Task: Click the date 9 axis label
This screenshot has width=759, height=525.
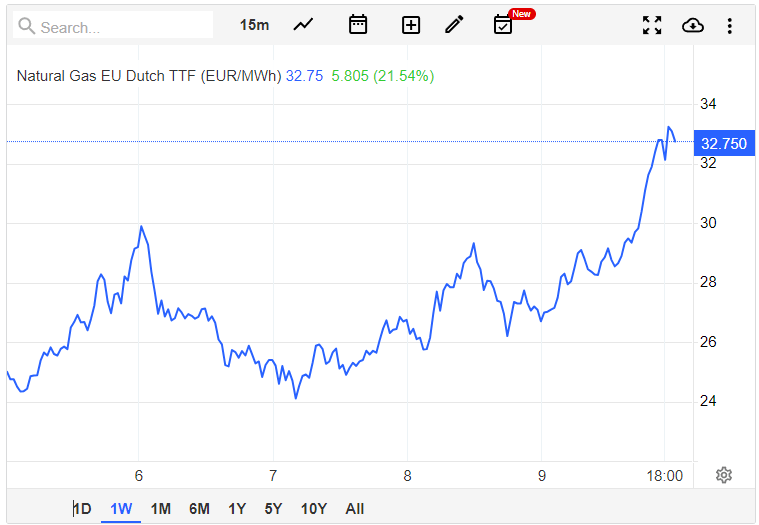Action: click(542, 476)
